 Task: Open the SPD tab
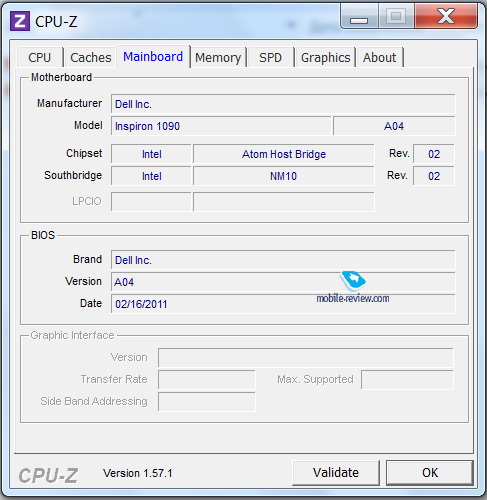[270, 57]
